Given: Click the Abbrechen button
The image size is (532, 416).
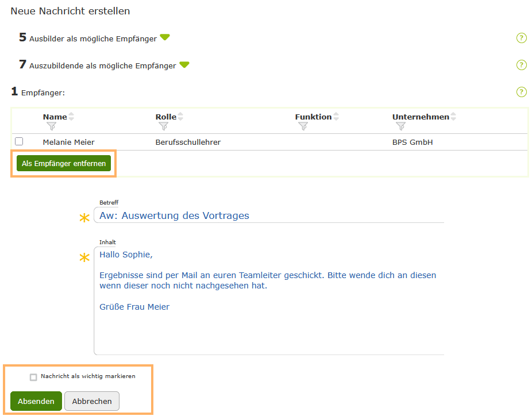Looking at the screenshot, I should pos(91,401).
